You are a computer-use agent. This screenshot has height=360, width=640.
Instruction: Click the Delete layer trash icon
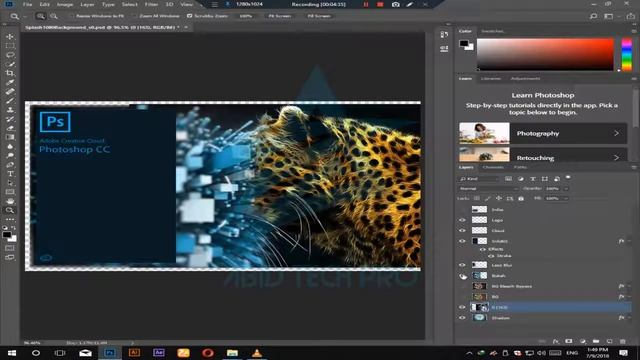pyautogui.click(x=622, y=341)
